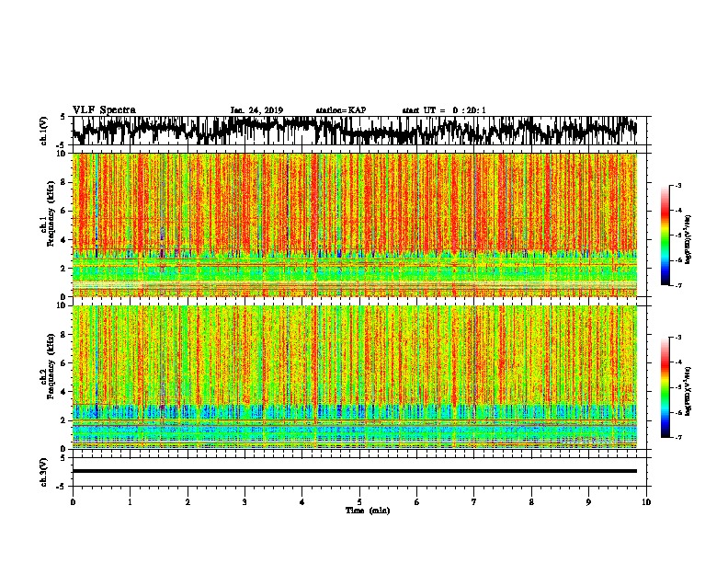Image resolution: width=728 pixels, height=563 pixels.
Task: Click the time axis tick label "0"
Action: pos(73,502)
